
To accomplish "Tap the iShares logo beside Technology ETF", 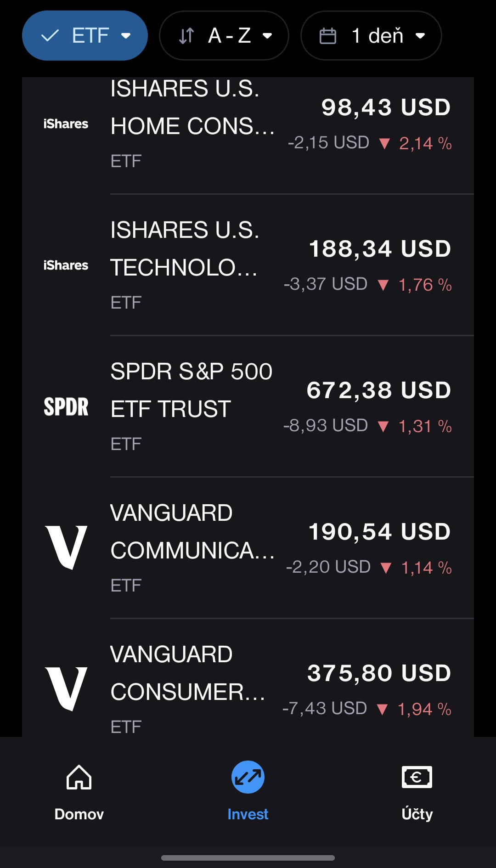I will tap(66, 265).
